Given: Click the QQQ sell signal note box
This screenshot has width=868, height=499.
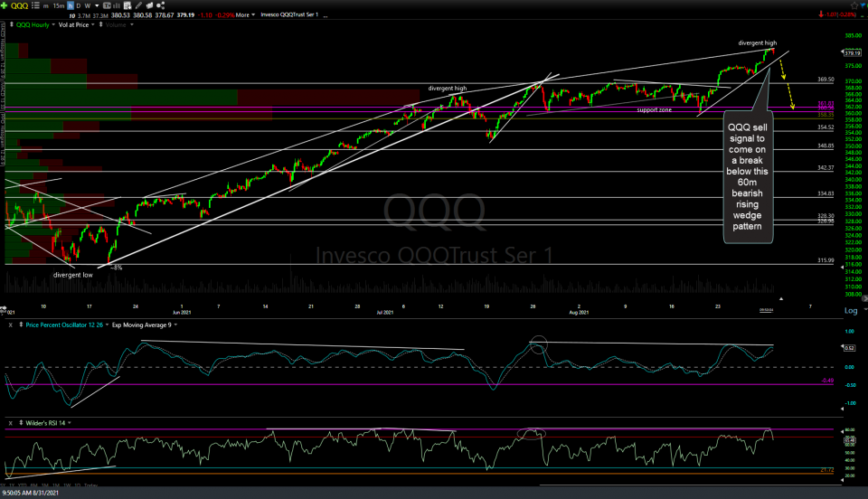Looking at the screenshot, I should 748,176.
